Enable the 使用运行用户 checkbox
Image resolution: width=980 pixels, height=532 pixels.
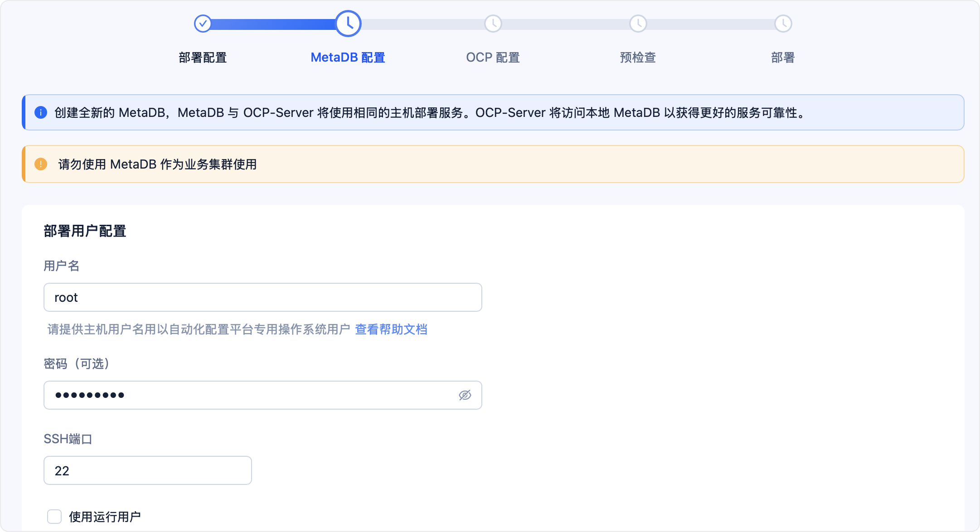click(x=54, y=516)
